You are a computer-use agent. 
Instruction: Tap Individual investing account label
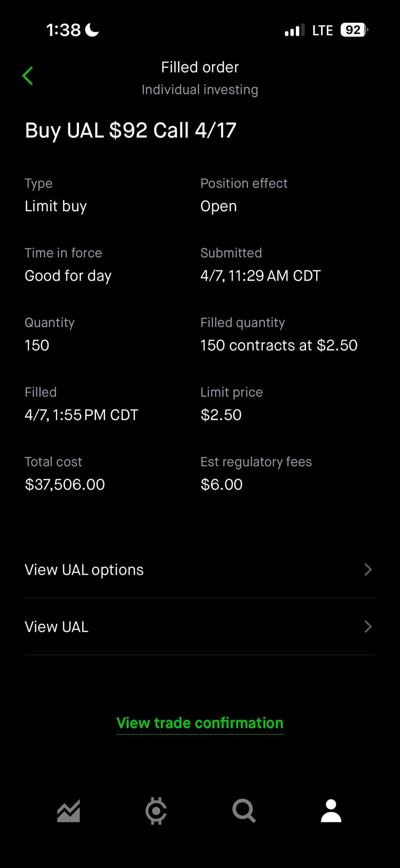(200, 90)
